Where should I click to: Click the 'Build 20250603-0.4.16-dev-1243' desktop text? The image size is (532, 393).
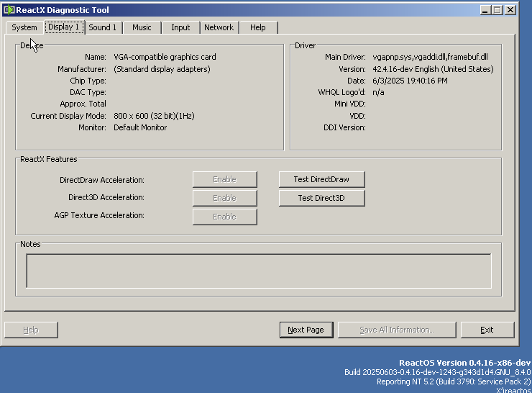coord(437,372)
